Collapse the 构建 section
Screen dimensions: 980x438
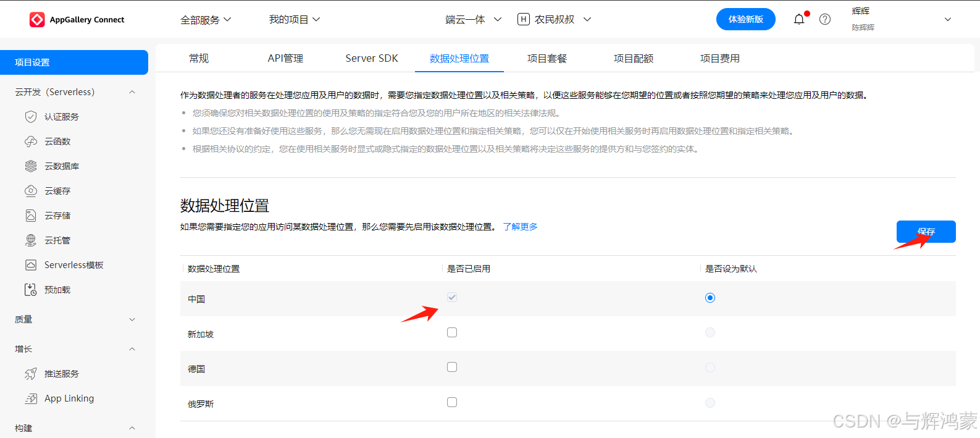pyautogui.click(x=132, y=428)
